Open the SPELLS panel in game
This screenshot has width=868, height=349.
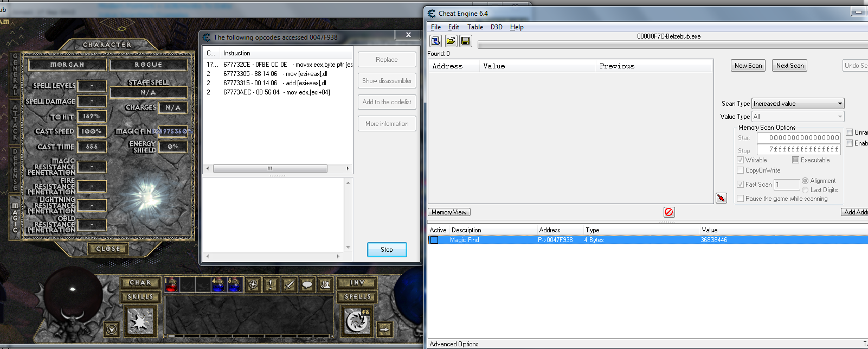click(x=358, y=297)
